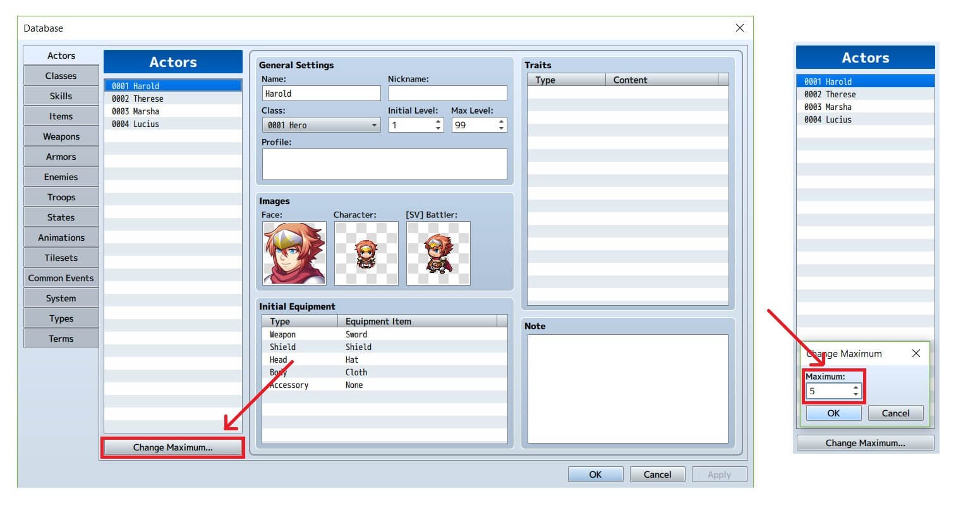Close the Change Maximum dialog

tap(916, 353)
